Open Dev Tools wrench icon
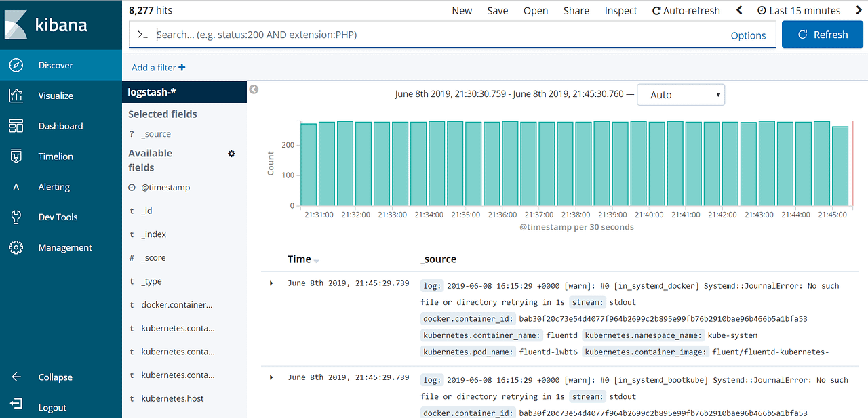Screen dimensions: 868x418 click(x=16, y=217)
